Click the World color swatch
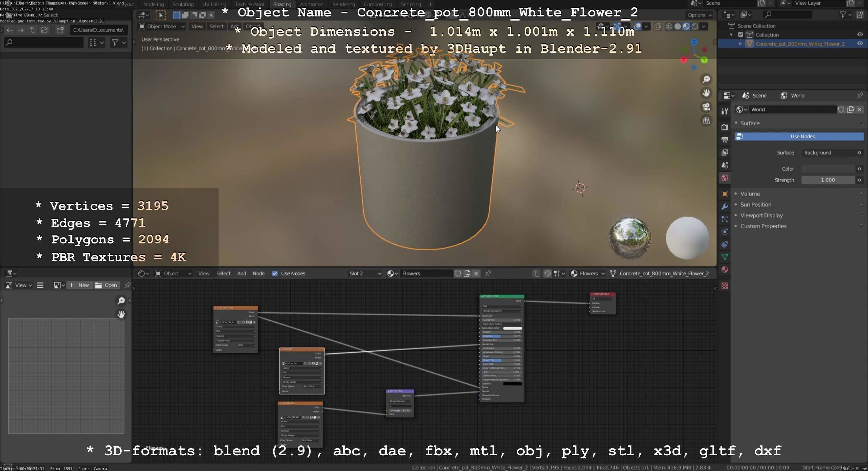Image resolution: width=868 pixels, height=471 pixels. (828, 169)
